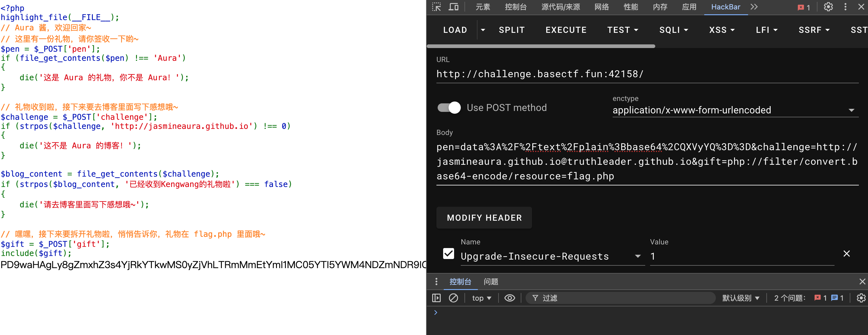Click the horizontal scrollbar under HackBar toolbar
868x335 pixels.
(541, 46)
